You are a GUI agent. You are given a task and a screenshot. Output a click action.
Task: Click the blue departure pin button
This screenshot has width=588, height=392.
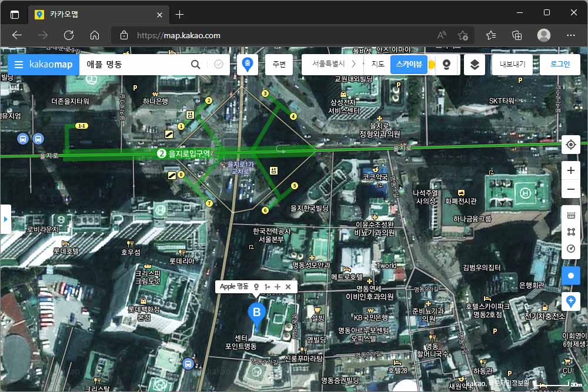point(247,65)
